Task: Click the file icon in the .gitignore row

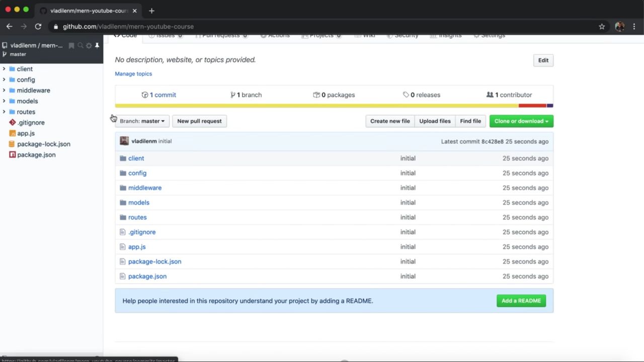Action: [122, 232]
